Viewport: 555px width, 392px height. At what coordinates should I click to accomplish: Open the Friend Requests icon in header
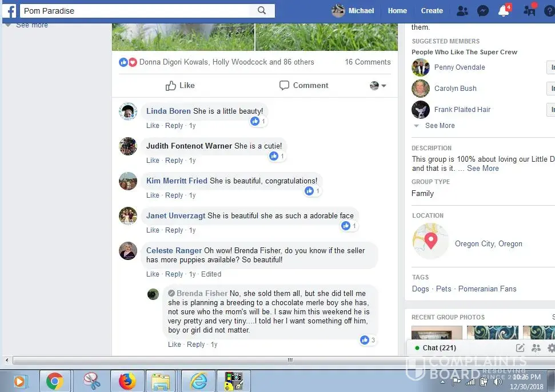point(462,11)
